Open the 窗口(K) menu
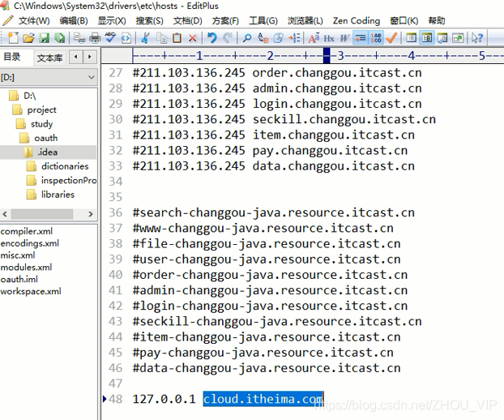Viewport: 504px width, 420px height. point(404,20)
